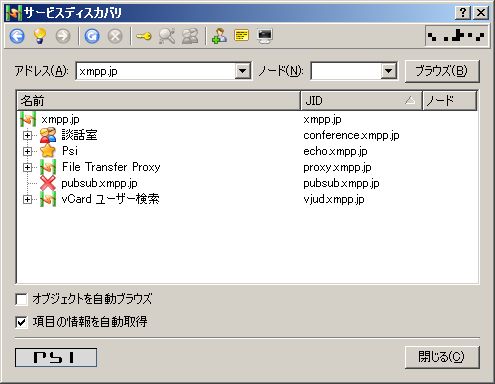
Task: Open the アドレス dropdown arrow
Action: pos(242,71)
